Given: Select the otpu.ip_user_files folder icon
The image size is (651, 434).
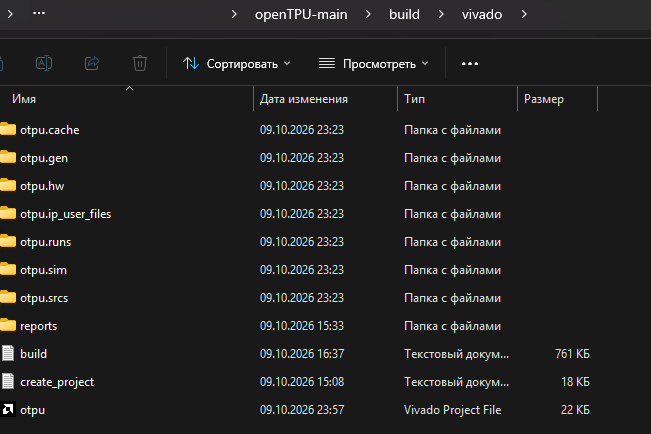Looking at the screenshot, I should (7, 213).
